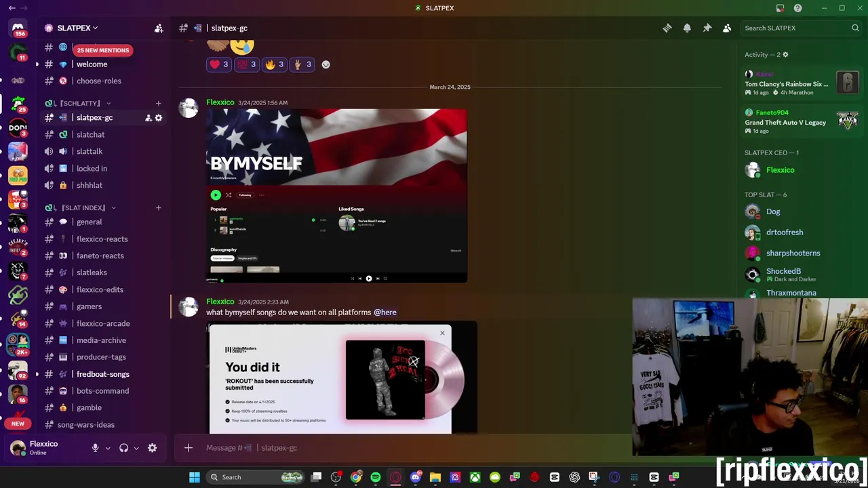
Task: Jump to NEW unread servers indicator
Action: click(x=18, y=424)
